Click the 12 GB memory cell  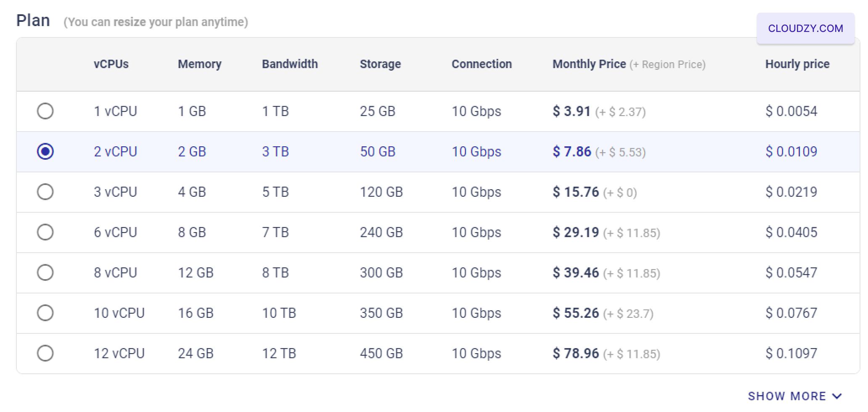[x=196, y=273]
